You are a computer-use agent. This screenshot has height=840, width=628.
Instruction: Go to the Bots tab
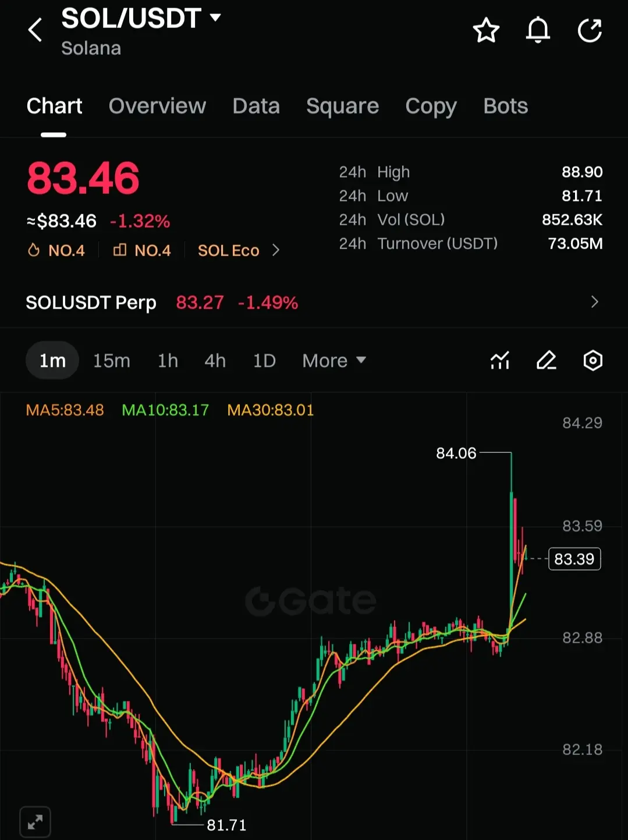pyautogui.click(x=505, y=106)
